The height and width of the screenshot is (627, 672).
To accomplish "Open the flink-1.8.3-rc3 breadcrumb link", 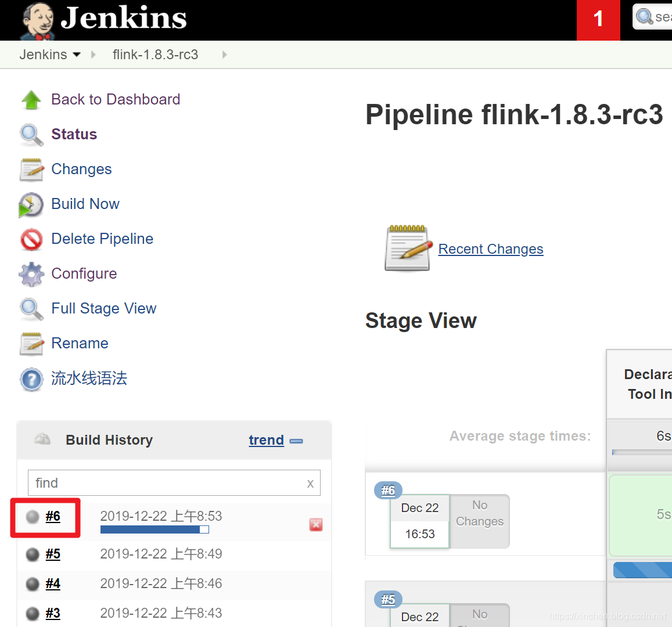I will (x=155, y=55).
